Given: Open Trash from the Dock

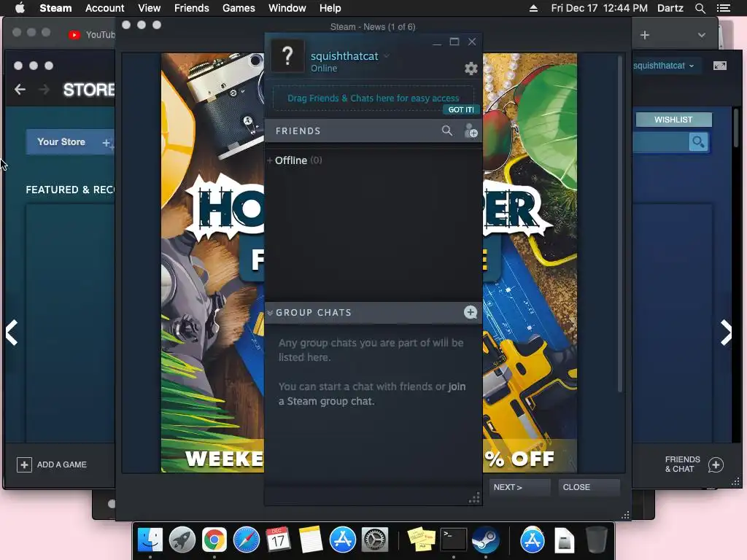Looking at the screenshot, I should click(x=596, y=540).
